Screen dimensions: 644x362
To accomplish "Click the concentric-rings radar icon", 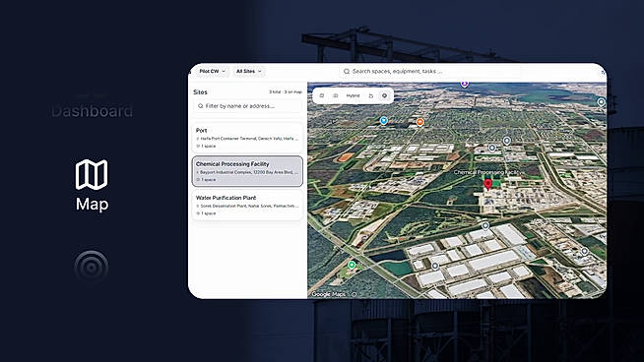I will 92,267.
